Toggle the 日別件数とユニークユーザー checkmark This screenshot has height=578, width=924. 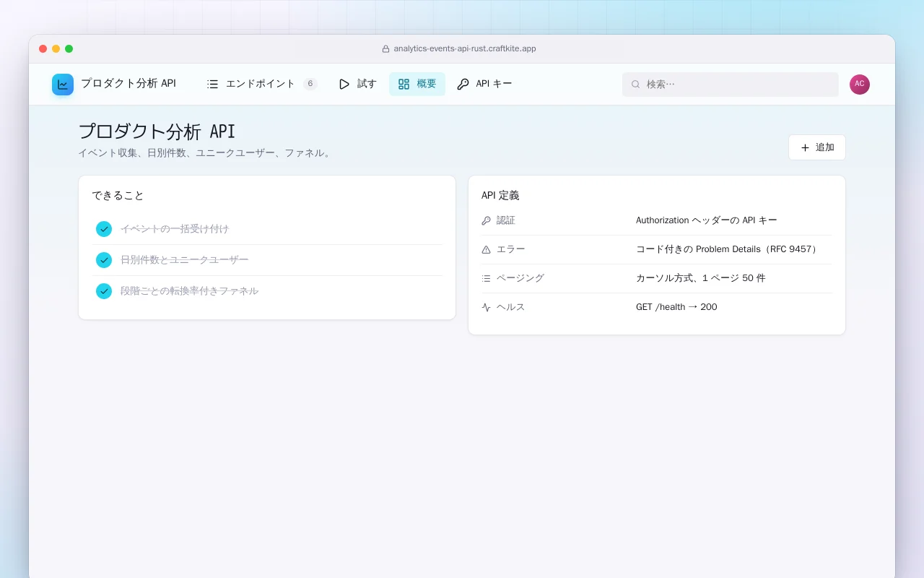pyautogui.click(x=104, y=260)
